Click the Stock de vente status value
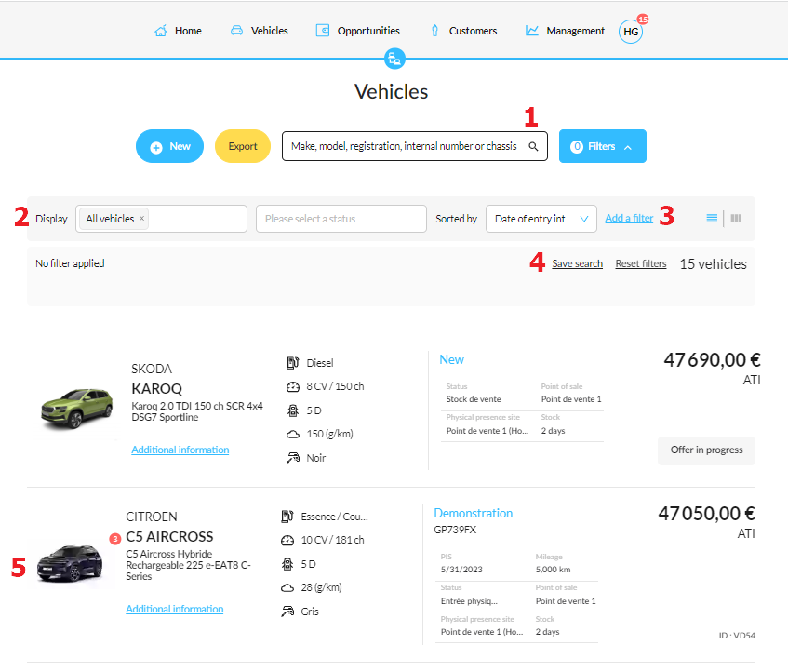Viewport: 788px width, 672px height. tap(474, 399)
